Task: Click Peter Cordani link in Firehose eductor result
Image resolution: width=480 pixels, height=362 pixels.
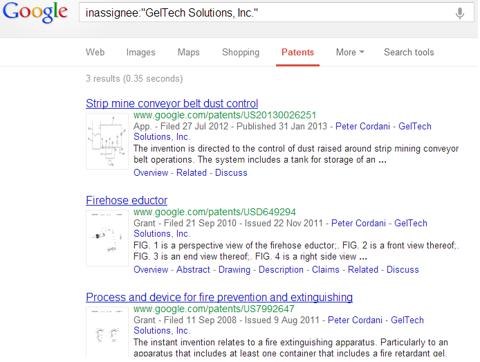Action: pyautogui.click(x=359, y=223)
